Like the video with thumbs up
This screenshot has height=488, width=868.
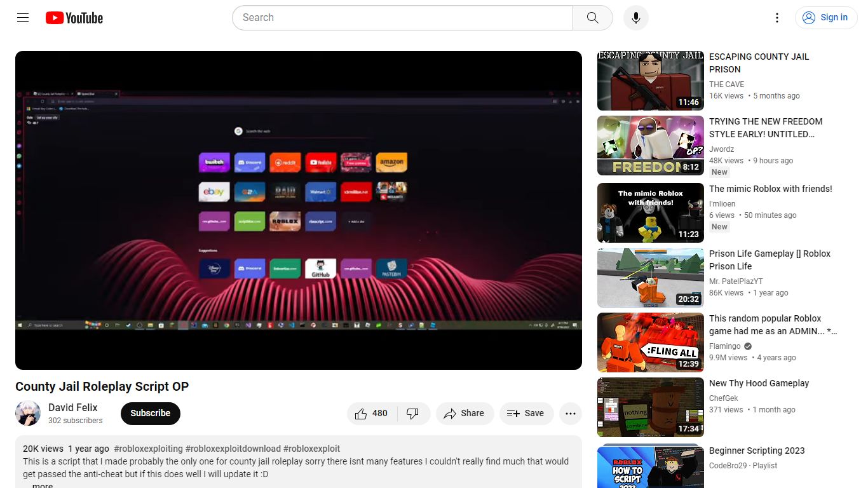coord(372,414)
